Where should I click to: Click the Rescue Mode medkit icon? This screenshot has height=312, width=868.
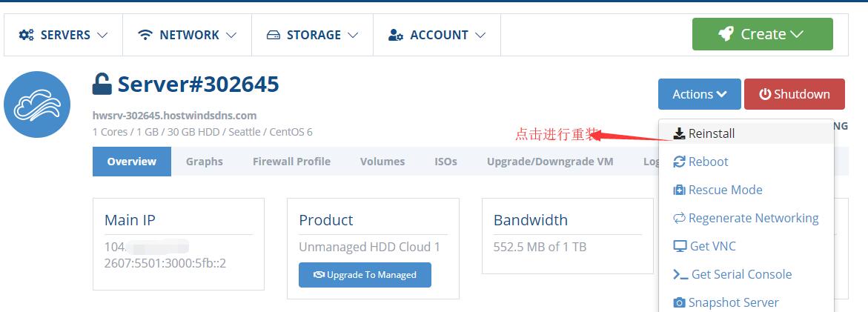click(x=679, y=190)
